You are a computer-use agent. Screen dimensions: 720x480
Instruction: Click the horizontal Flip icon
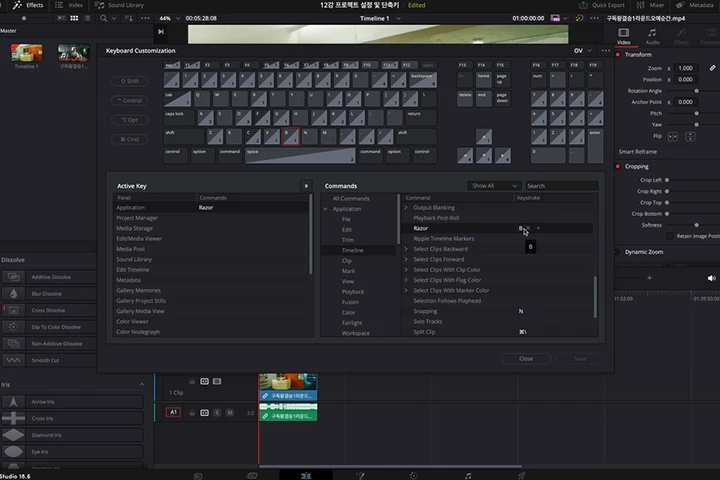[673, 136]
